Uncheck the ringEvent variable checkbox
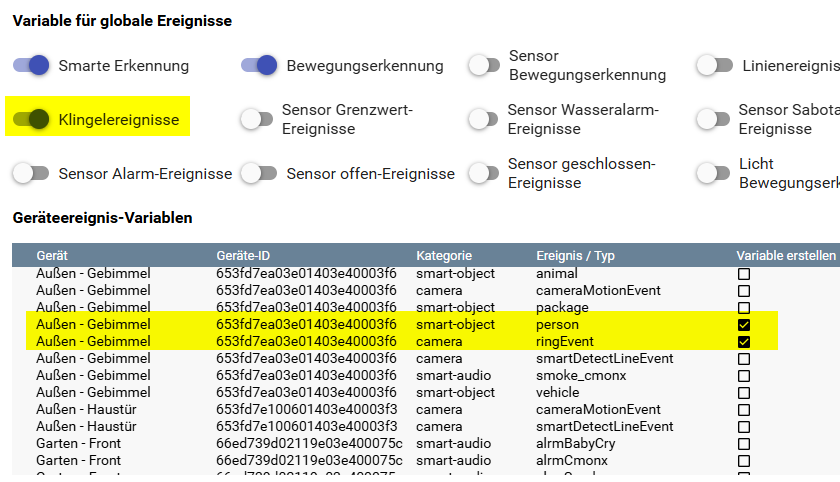The height and width of the screenshot is (482, 840). tap(743, 342)
